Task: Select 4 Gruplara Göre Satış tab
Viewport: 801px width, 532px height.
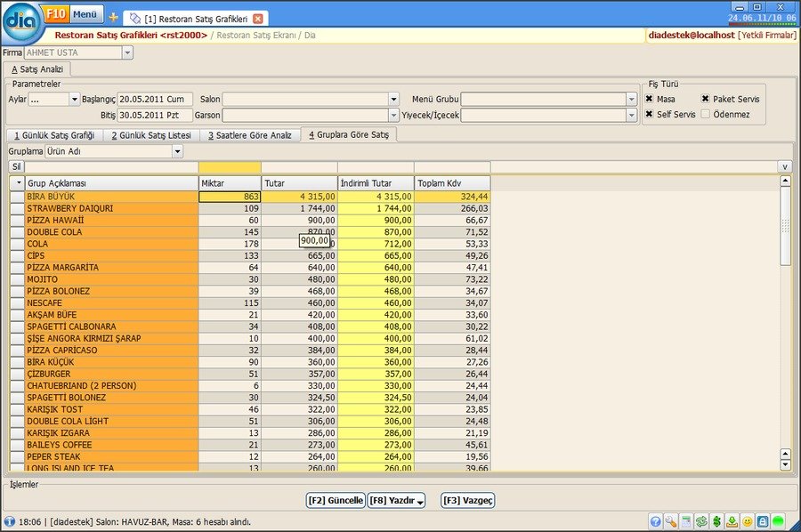Action: coord(349,135)
